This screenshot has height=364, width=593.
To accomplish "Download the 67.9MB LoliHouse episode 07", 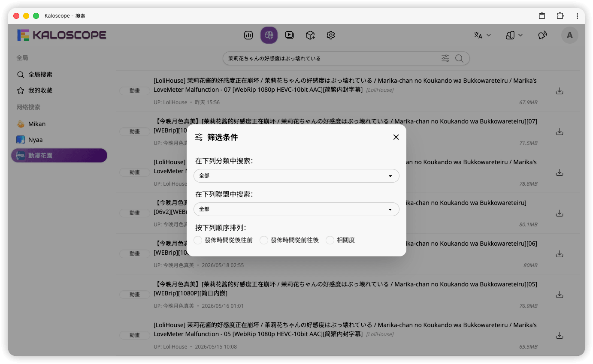I will pyautogui.click(x=559, y=91).
